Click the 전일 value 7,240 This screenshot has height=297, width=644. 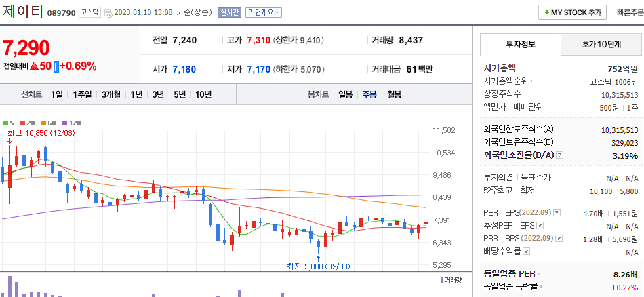tap(184, 40)
